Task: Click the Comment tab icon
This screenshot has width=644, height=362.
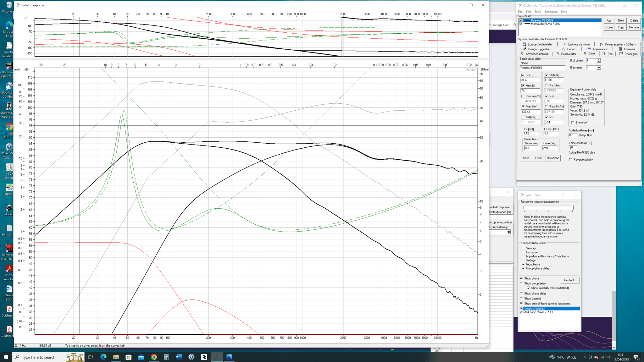Action: pos(620,49)
